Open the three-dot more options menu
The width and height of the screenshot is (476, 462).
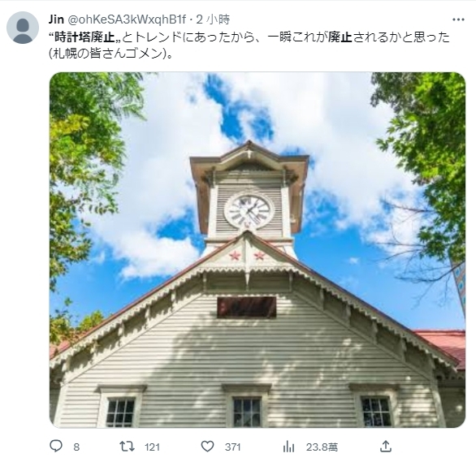coord(458,19)
